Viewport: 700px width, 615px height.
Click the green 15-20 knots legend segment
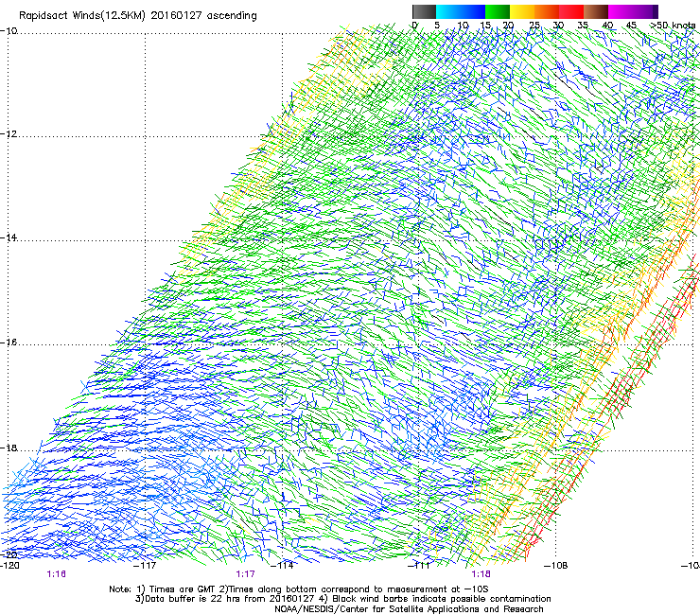[498, 11]
